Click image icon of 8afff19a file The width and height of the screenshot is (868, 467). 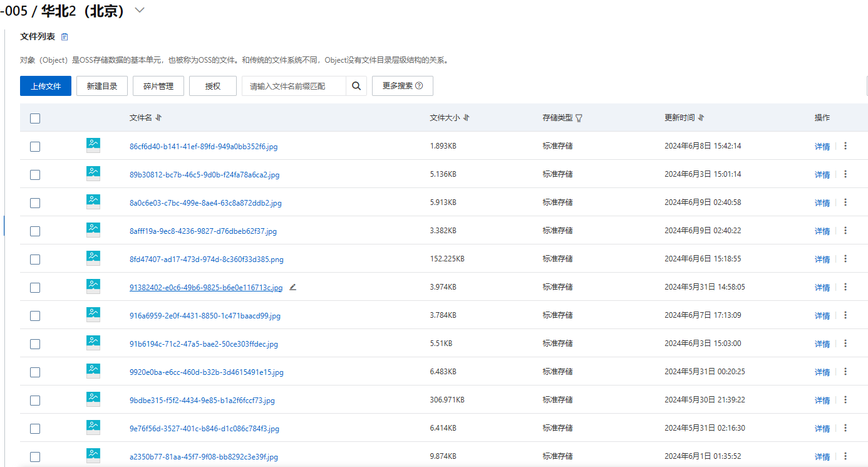click(93, 230)
